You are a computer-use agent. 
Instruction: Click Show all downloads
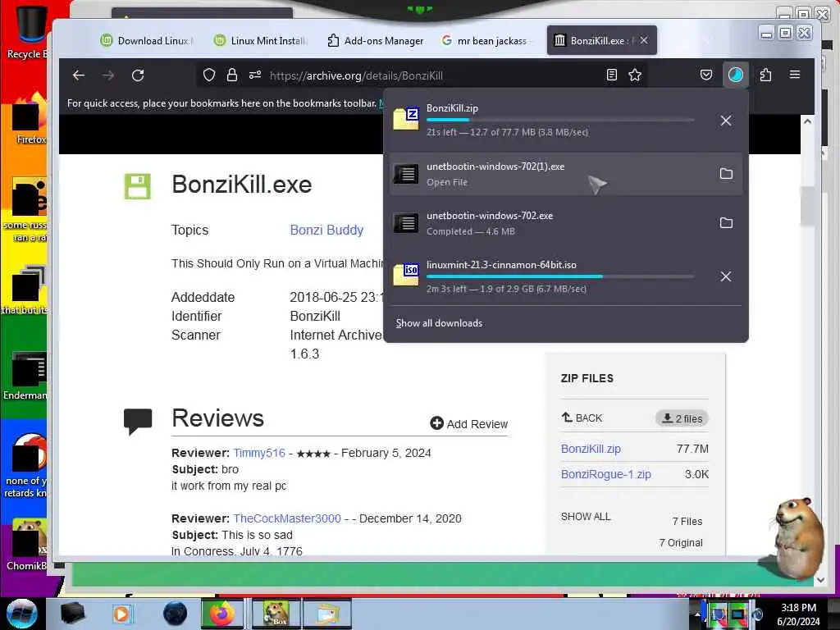click(439, 323)
